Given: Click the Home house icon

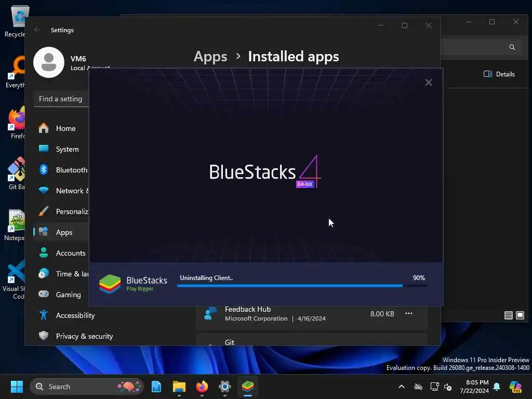Looking at the screenshot, I should [44, 128].
